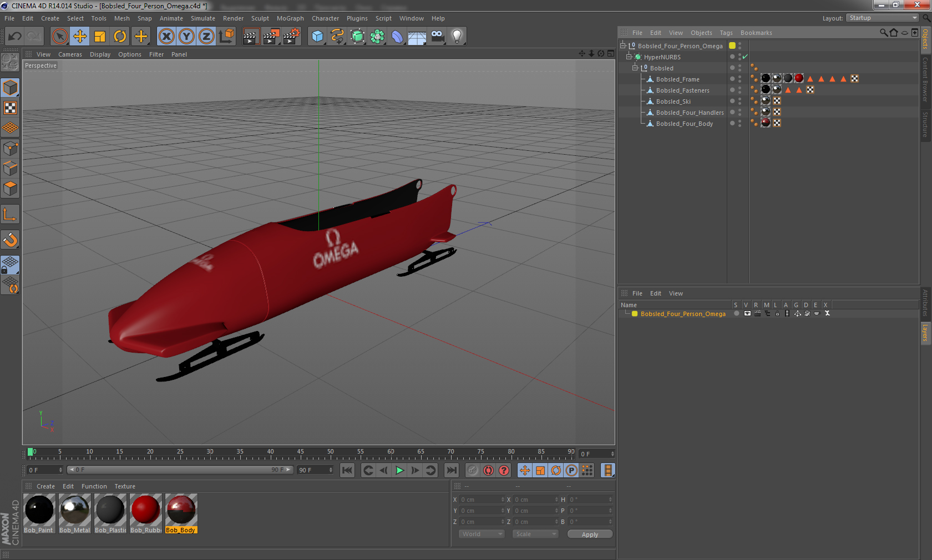Add a light object
This screenshot has width=932, height=560.
click(x=457, y=37)
